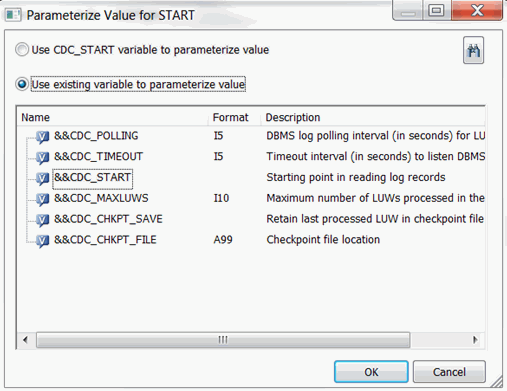Dismiss dialog with Cancel button
The height and width of the screenshot is (391, 507).
[x=449, y=372]
